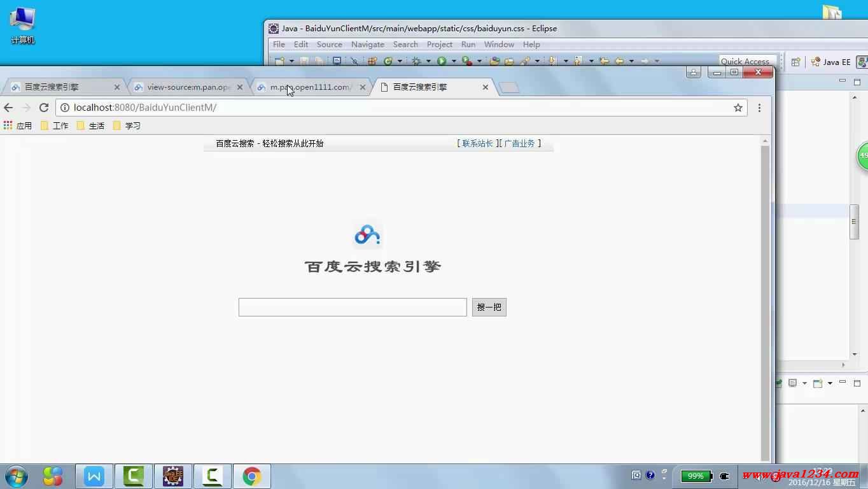Open the Eclipse Window menu
The height and width of the screenshot is (489, 868).
(x=499, y=45)
